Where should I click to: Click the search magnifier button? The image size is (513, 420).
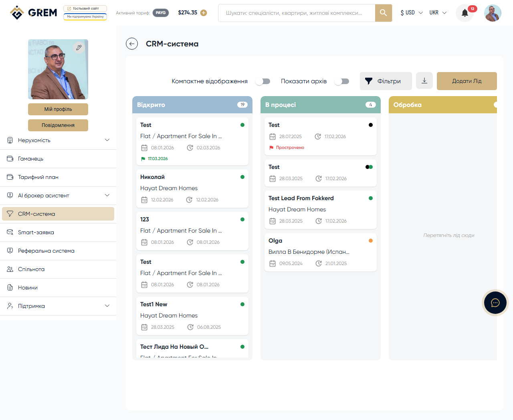click(384, 13)
